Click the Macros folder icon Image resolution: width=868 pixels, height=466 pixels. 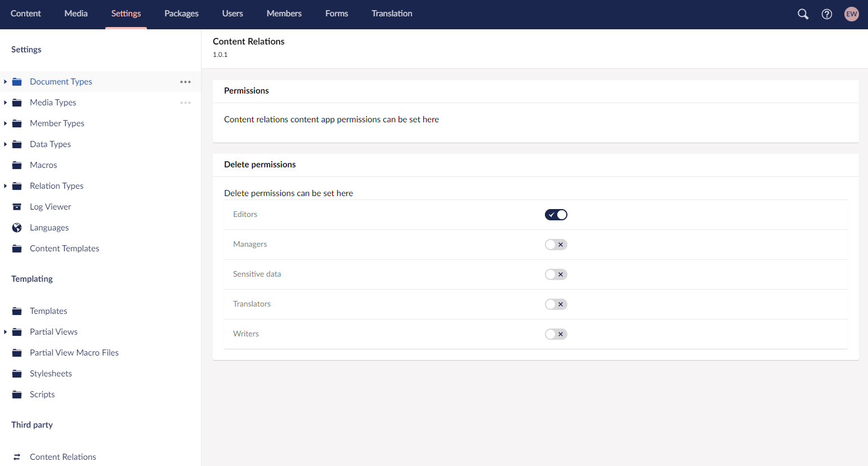tap(17, 165)
